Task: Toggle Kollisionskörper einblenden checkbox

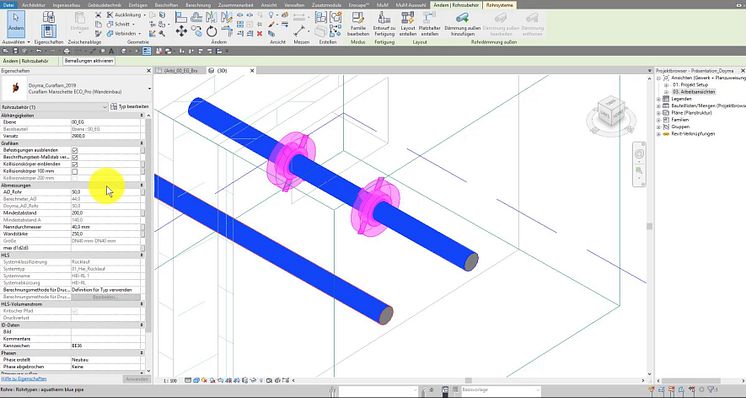Action: [x=75, y=164]
